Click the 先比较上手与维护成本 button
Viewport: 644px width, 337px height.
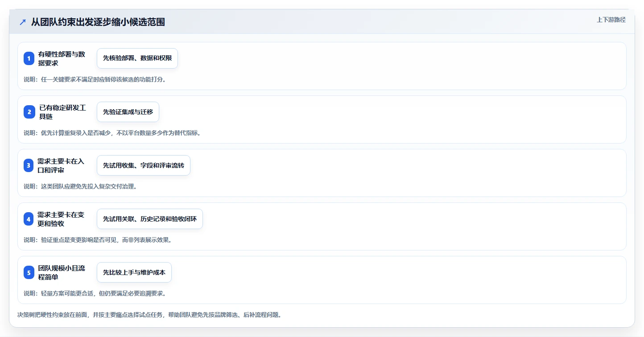click(x=134, y=272)
